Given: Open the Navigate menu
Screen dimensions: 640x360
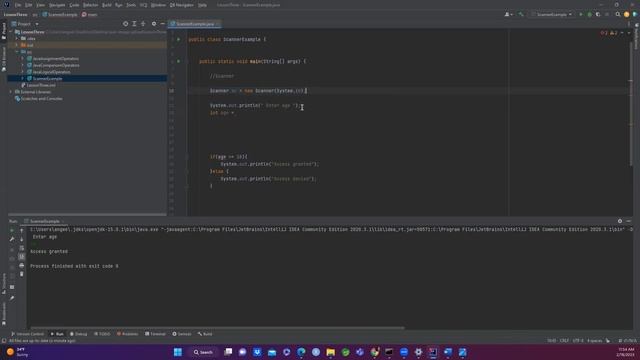Looking at the screenshot, I should tap(57, 5).
